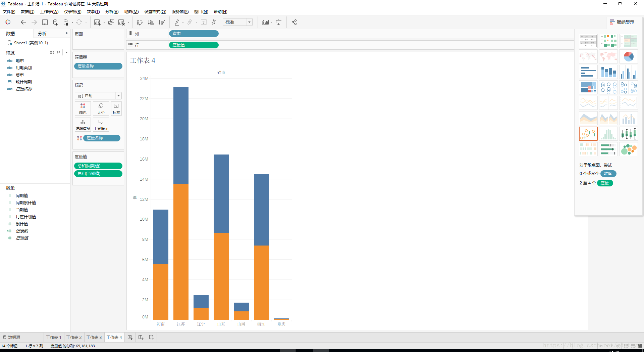The height and width of the screenshot is (352, 644).
Task: Click the share workbook icon
Action: tap(294, 22)
